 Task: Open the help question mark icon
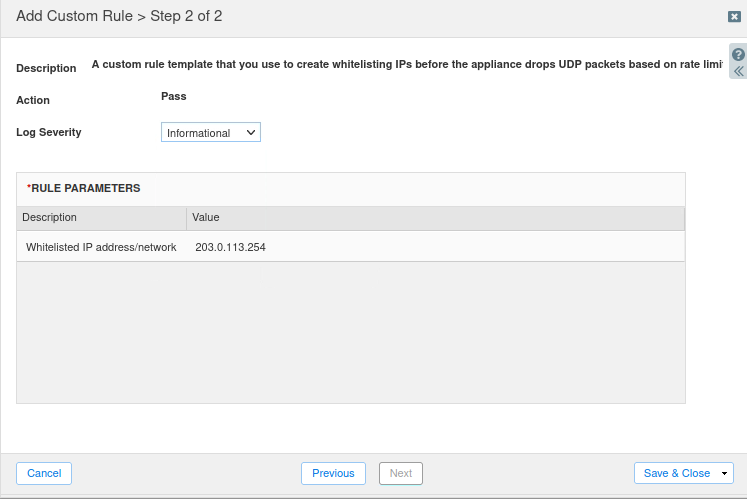739,55
